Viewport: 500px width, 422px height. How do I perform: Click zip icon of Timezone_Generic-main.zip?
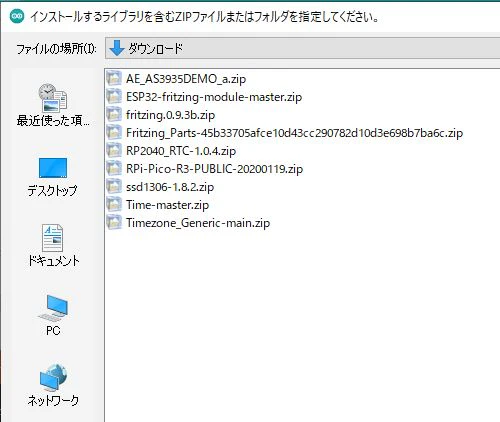(114, 223)
